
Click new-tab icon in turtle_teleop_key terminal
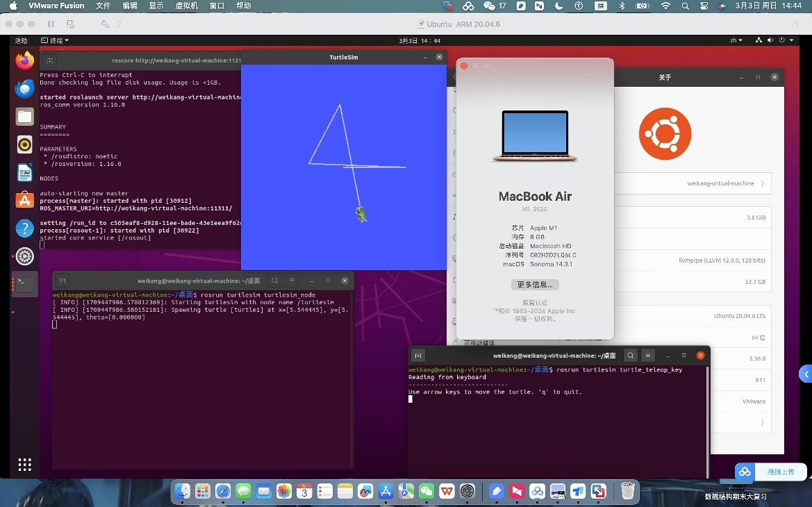(x=418, y=356)
